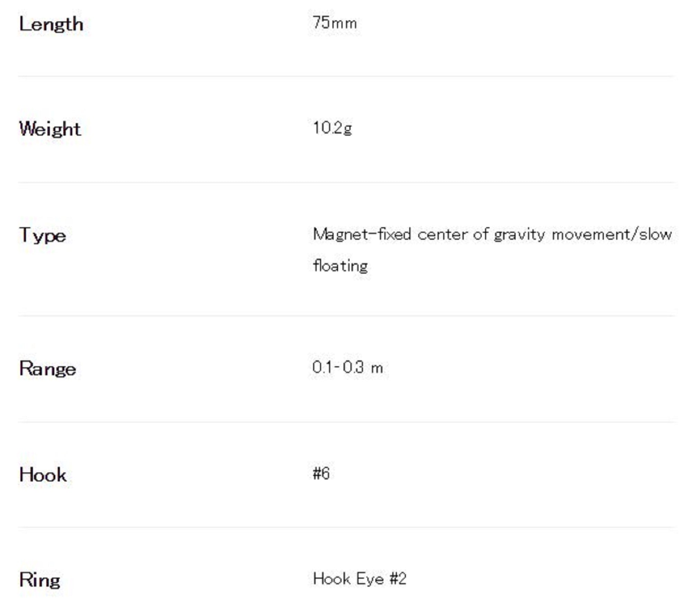Select the 10.2g weight value
692x616 pixels.
332,128
